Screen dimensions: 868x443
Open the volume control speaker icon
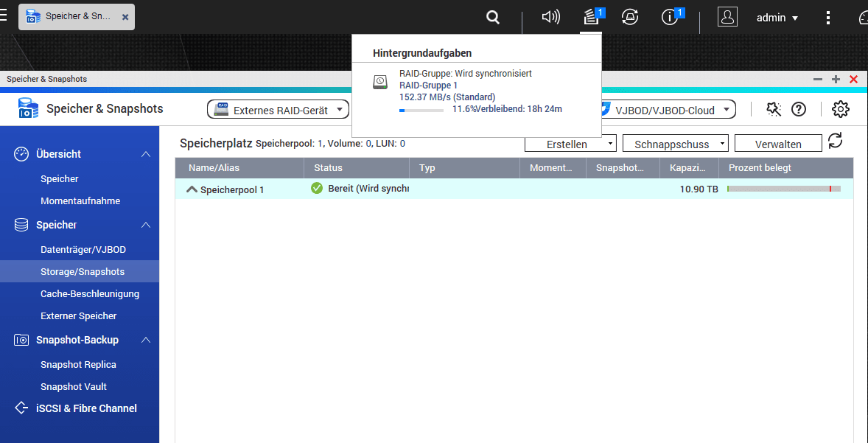(x=551, y=17)
